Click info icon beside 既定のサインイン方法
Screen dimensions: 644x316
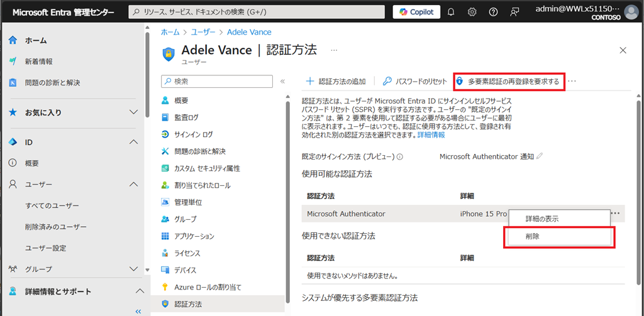tap(399, 156)
